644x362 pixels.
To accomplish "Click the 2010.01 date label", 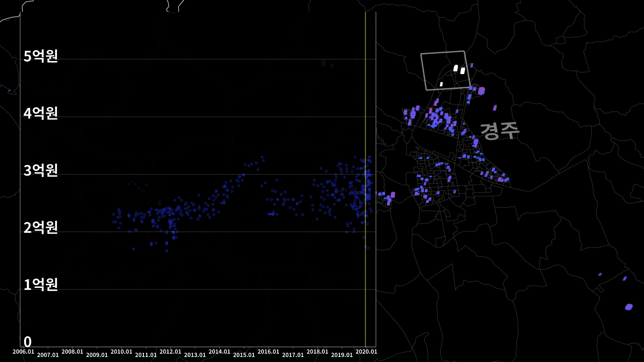I will (121, 352).
